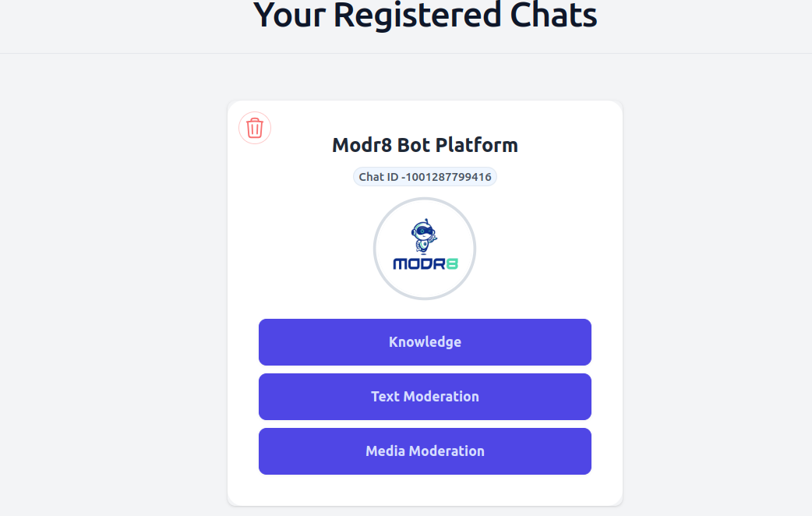
Task: Click the green 8 in the MODR8 logo
Action: click(x=452, y=263)
